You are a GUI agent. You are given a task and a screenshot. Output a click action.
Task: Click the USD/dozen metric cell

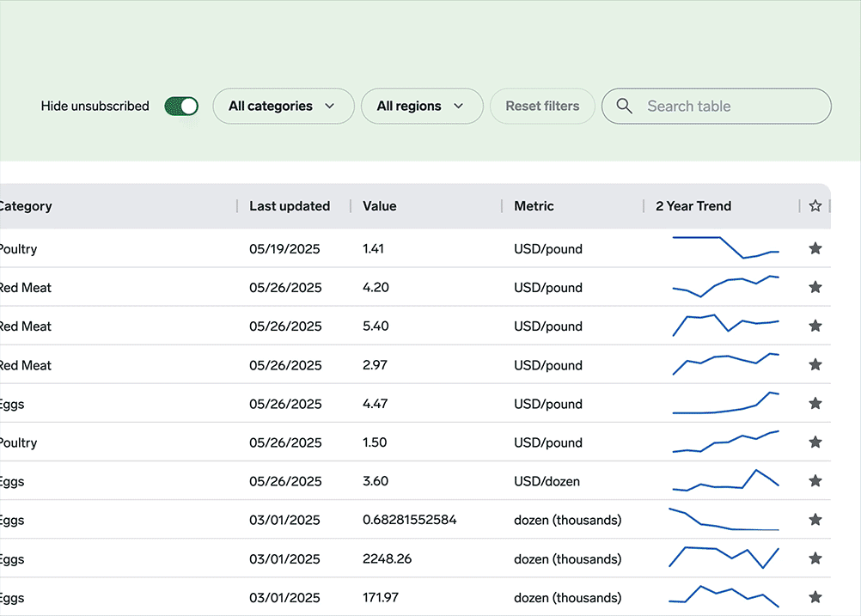click(x=547, y=481)
